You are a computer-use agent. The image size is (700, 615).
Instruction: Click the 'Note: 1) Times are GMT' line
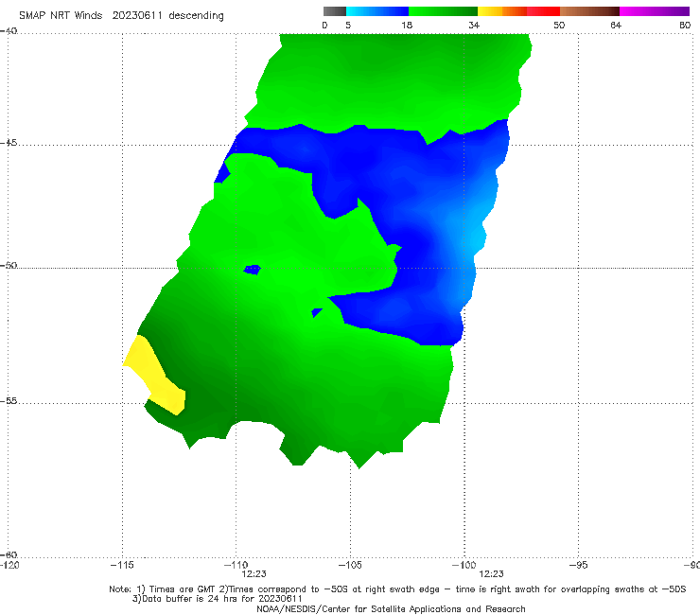coord(397,589)
